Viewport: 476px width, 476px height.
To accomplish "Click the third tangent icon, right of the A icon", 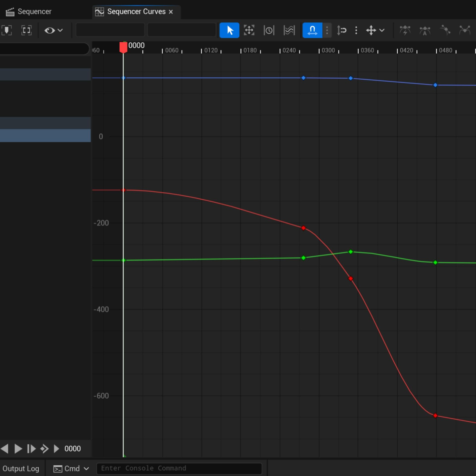I will pyautogui.click(x=445, y=30).
